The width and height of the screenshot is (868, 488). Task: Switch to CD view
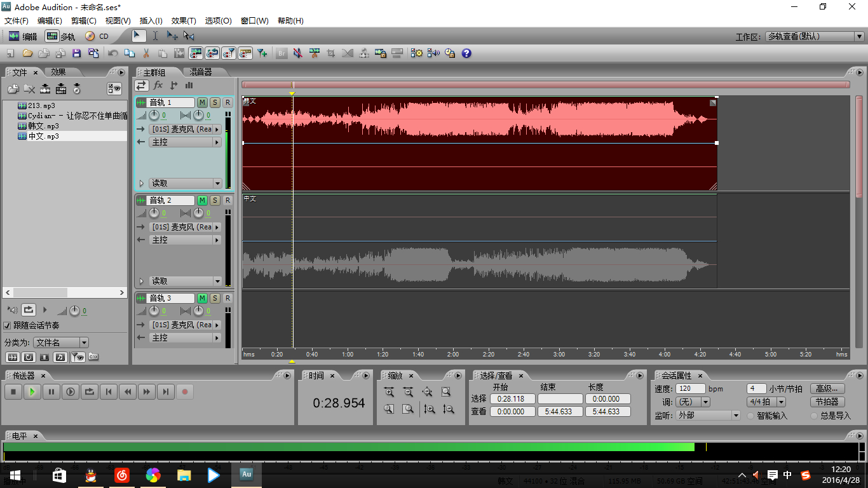pos(97,36)
